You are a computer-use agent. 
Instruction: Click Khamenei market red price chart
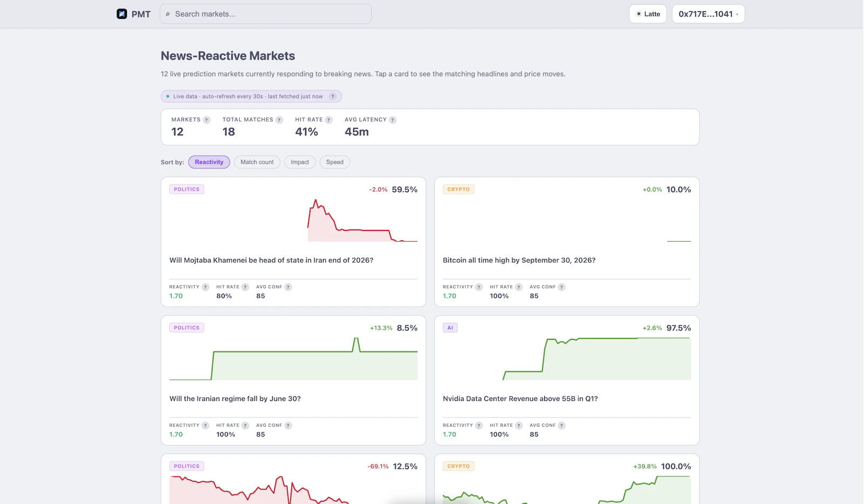coord(362,220)
